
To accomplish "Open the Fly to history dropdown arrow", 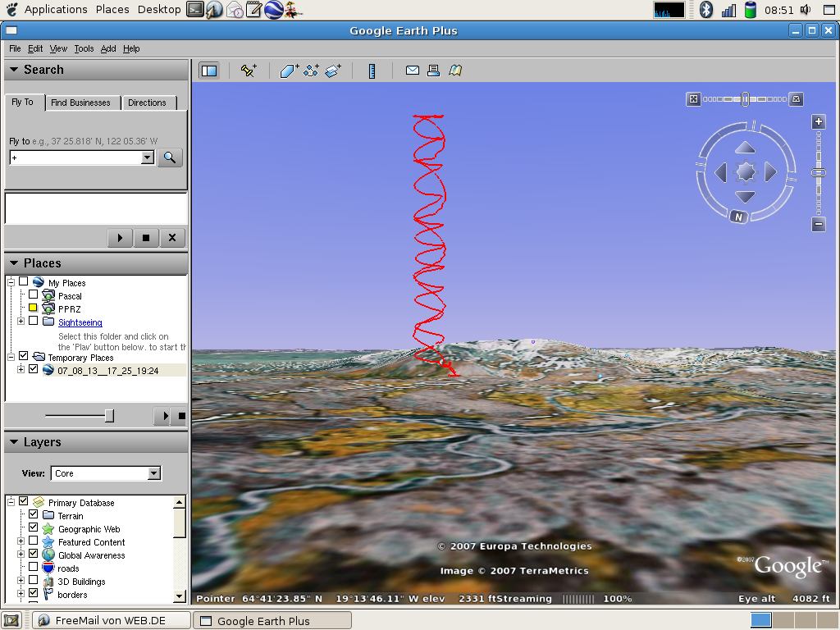I will 148,157.
